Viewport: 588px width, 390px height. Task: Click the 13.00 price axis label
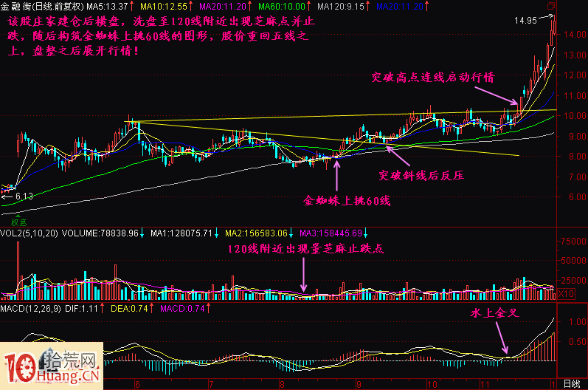[x=575, y=55]
